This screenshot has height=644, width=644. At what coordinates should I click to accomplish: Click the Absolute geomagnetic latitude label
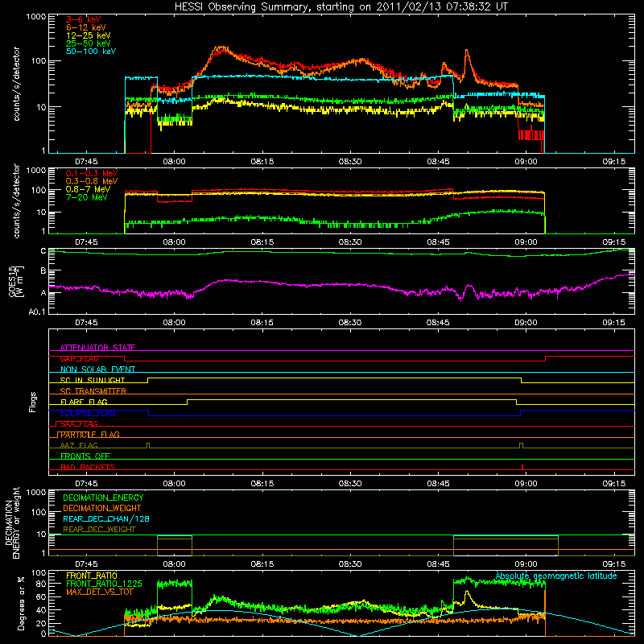[556, 576]
